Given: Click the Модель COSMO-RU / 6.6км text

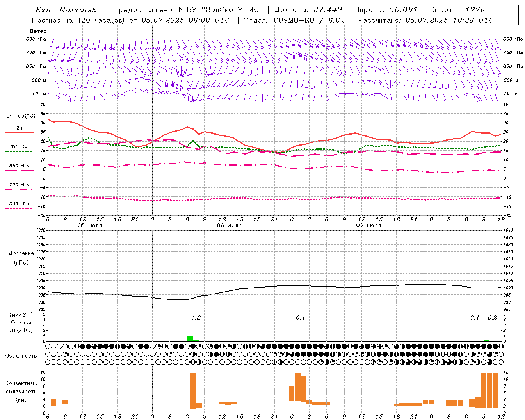Looking at the screenshot, I should point(295,20).
